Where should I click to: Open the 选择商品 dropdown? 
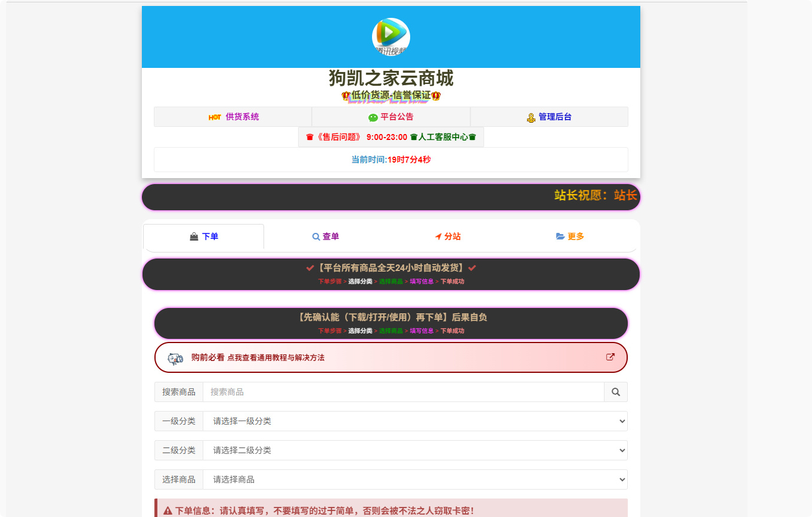(415, 479)
